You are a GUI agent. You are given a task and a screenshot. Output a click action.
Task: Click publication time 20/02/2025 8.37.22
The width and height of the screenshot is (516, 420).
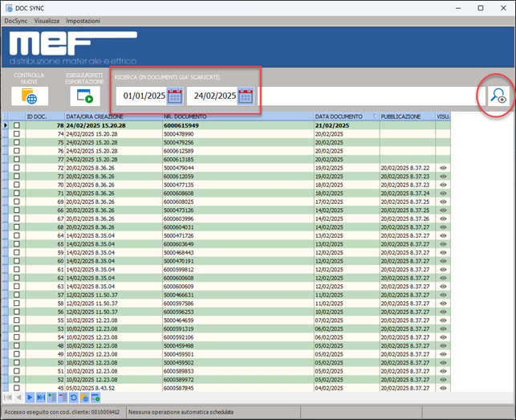(x=408, y=168)
